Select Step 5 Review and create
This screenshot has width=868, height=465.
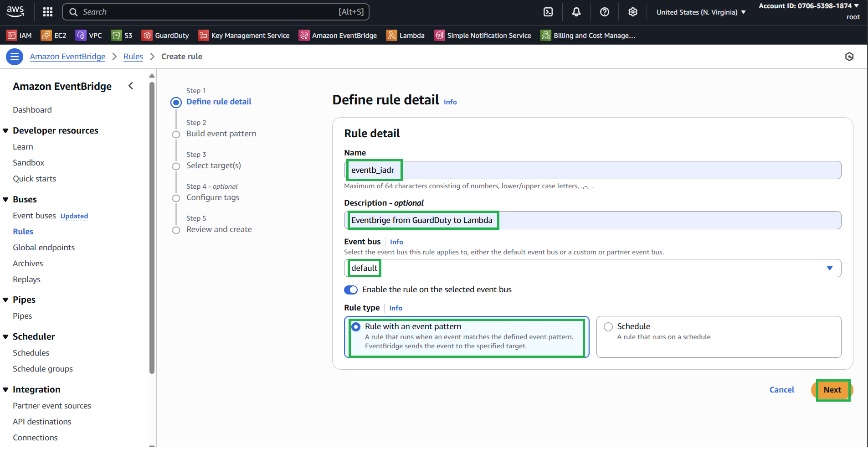[219, 229]
